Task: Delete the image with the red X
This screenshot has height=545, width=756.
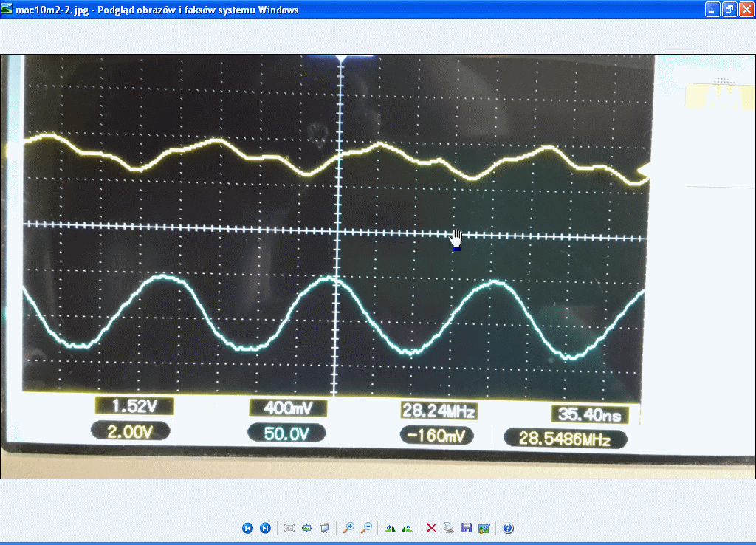Action: pos(432,528)
